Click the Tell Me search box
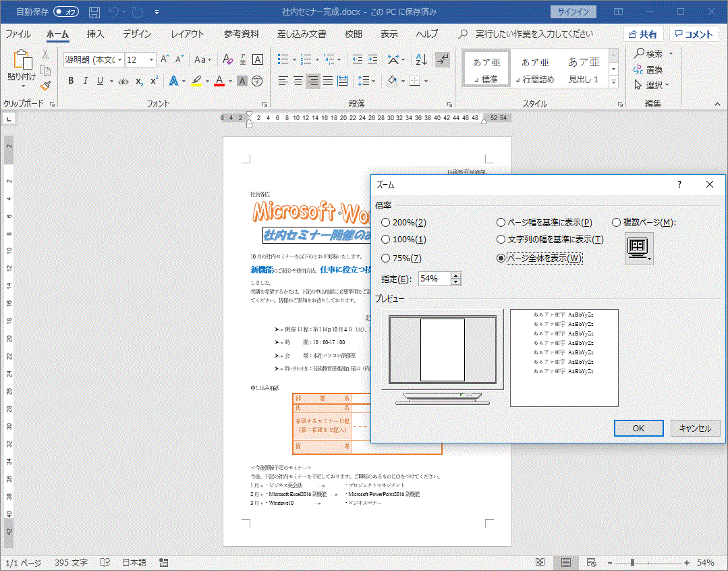728x571 pixels. coord(534,34)
